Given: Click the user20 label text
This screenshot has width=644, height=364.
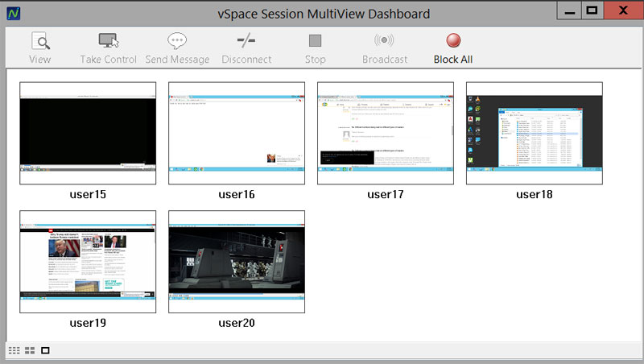Looking at the screenshot, I should point(237,323).
